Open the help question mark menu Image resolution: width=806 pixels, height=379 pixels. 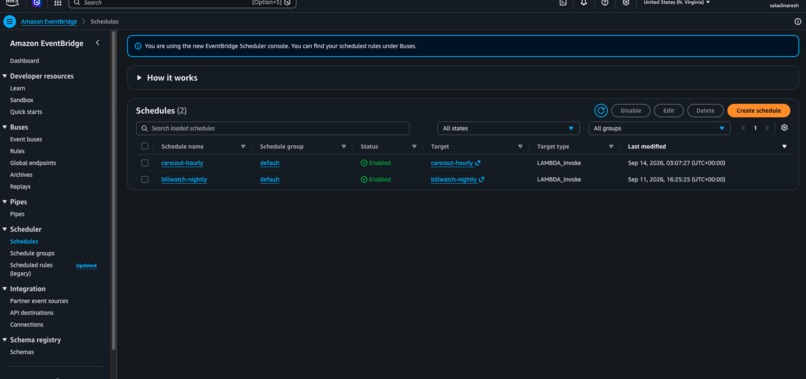tap(604, 3)
